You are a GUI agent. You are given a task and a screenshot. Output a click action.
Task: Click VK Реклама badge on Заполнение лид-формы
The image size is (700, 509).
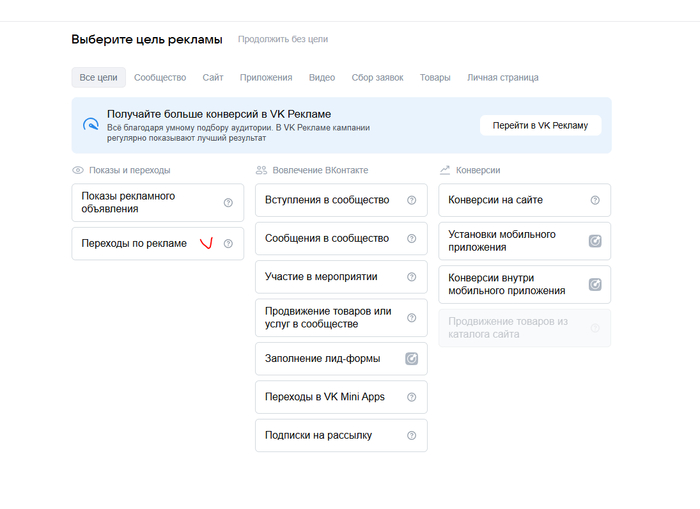click(411, 358)
